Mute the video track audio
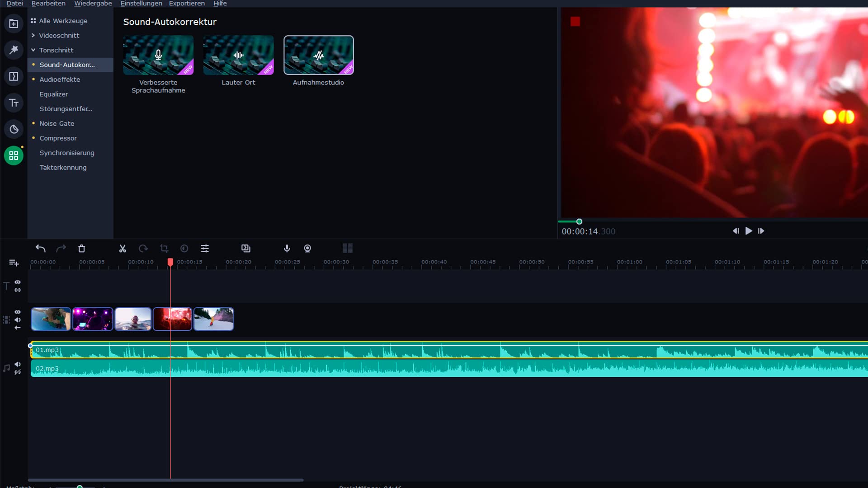The width and height of the screenshot is (868, 488). pos(18,320)
